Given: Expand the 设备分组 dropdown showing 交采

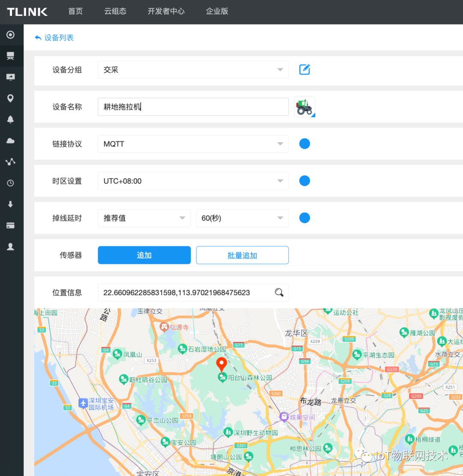Looking at the screenshot, I should pyautogui.click(x=193, y=70).
